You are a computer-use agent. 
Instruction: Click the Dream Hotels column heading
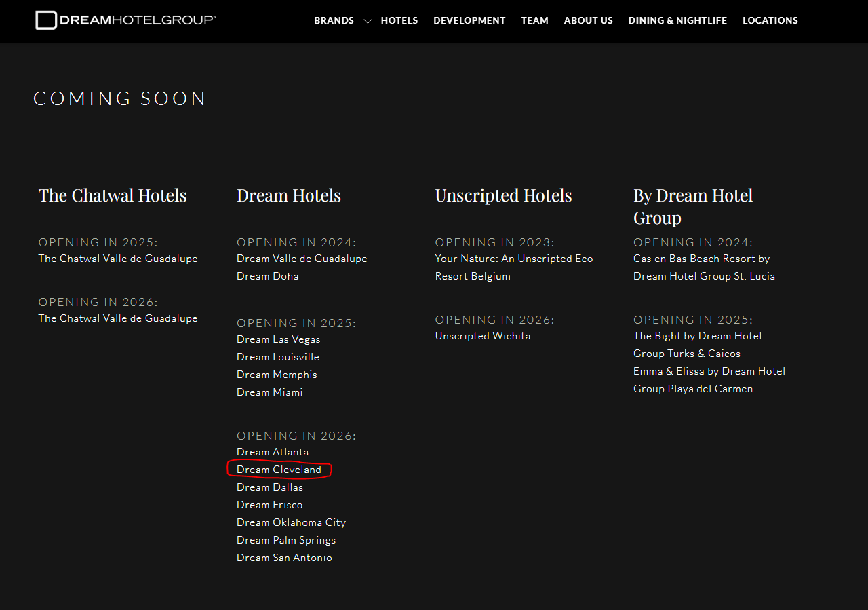[x=289, y=195]
